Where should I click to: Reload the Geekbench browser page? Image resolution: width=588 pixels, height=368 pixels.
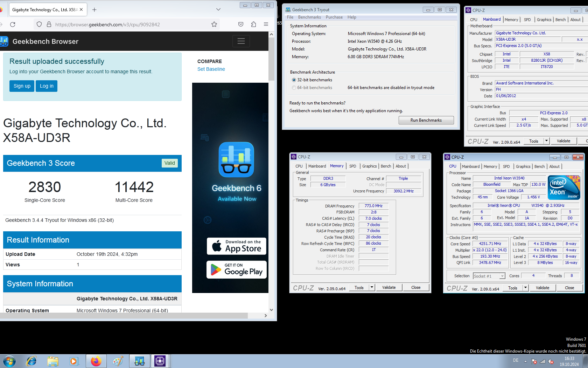[x=13, y=24]
